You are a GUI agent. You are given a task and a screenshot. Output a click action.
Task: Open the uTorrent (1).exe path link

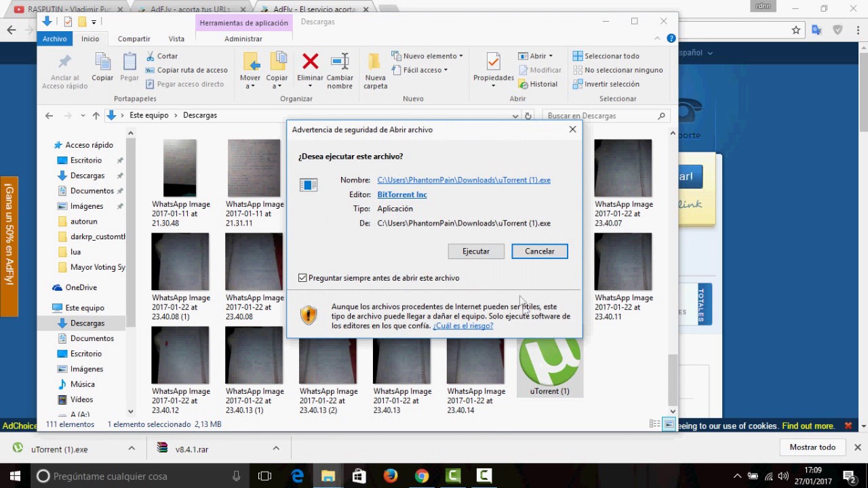464,180
